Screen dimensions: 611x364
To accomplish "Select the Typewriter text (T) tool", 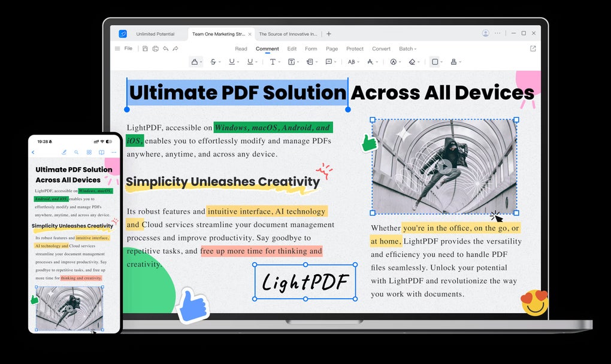I will click(x=273, y=62).
